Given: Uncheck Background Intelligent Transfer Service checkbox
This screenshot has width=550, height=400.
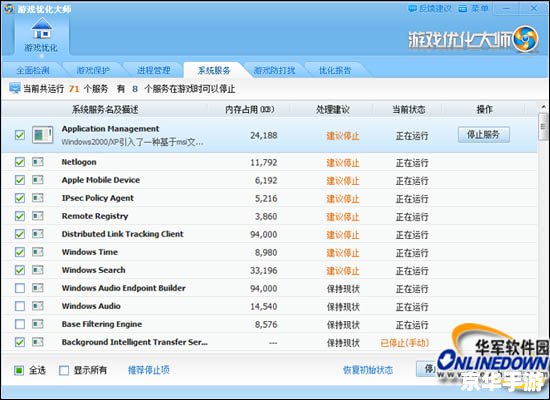Looking at the screenshot, I should point(20,342).
